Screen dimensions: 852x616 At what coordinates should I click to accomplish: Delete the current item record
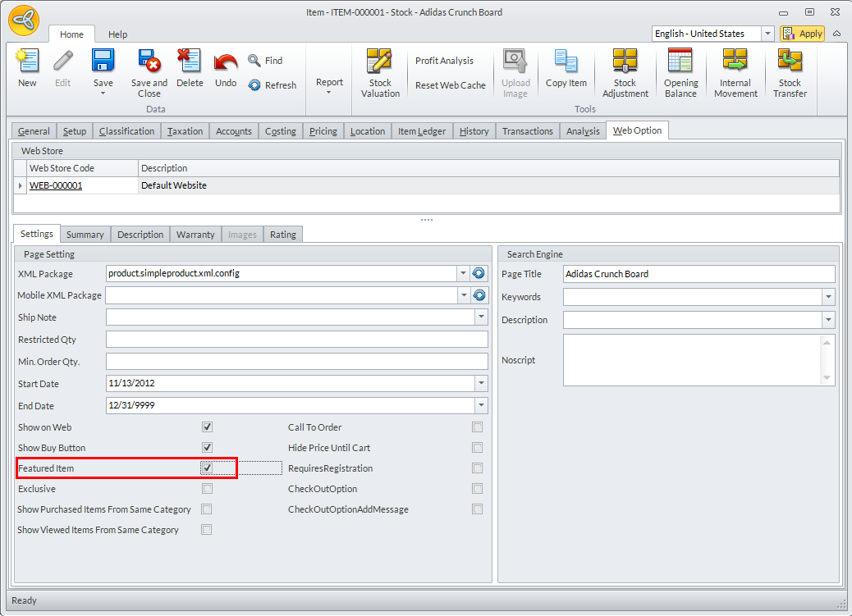click(x=190, y=68)
